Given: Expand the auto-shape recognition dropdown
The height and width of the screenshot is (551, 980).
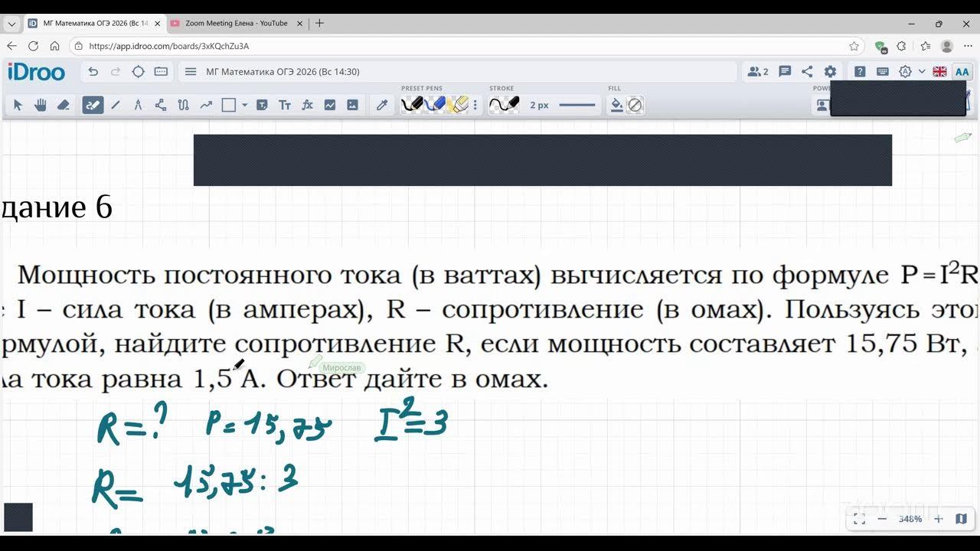Looking at the screenshot, I should tap(922, 72).
